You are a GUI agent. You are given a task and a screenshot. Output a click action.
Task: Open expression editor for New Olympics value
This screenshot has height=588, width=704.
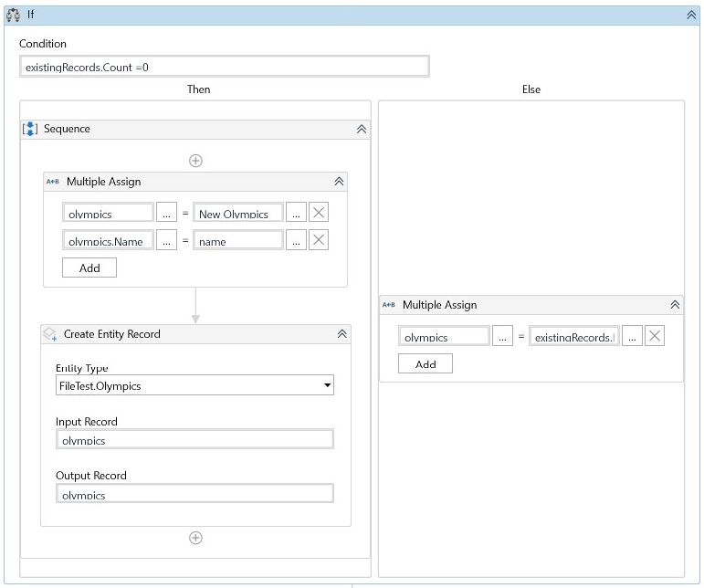(297, 213)
